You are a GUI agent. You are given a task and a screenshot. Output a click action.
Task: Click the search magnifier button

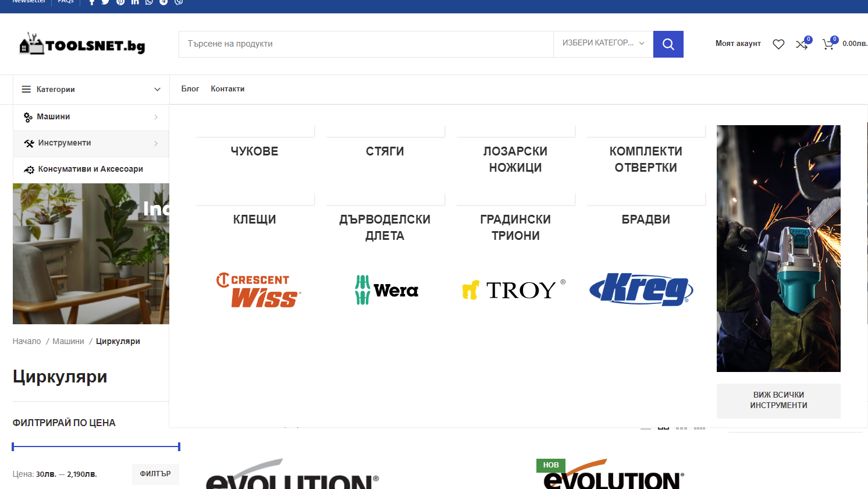coord(668,44)
